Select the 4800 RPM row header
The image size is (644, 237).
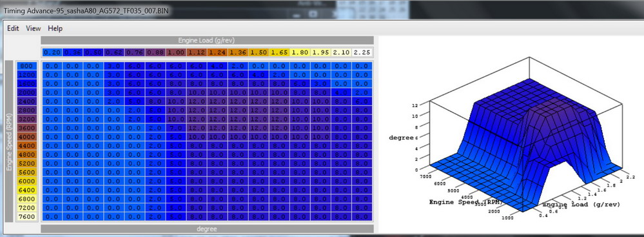(x=26, y=155)
